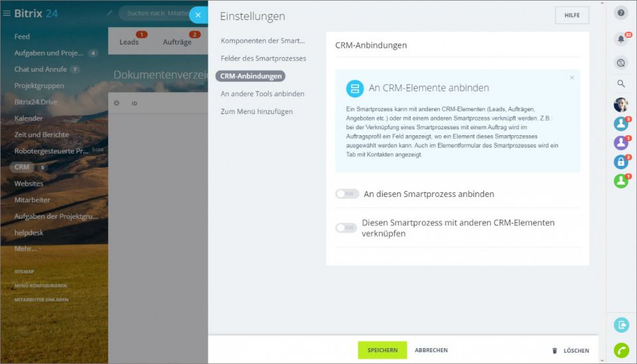
Task: Enable 'Diesen Smartprozess mit anderen CRM-Elementen verknüpfen'
Action: click(346, 228)
